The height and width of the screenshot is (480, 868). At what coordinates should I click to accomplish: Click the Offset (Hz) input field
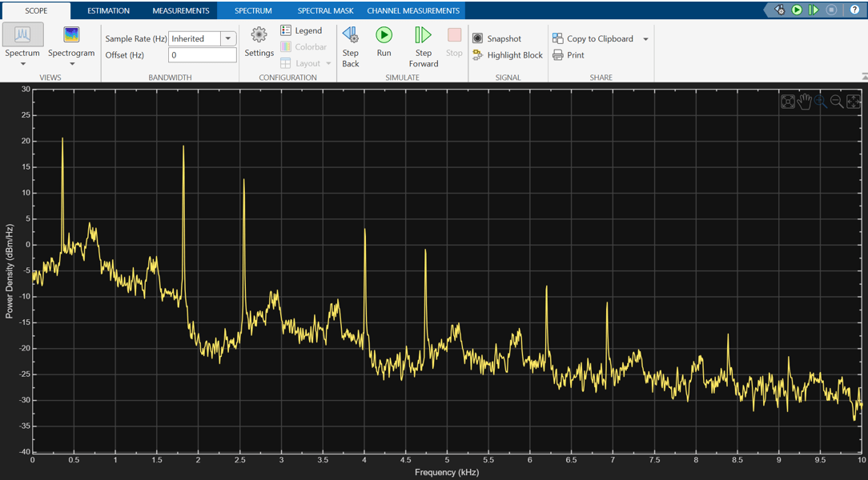202,55
